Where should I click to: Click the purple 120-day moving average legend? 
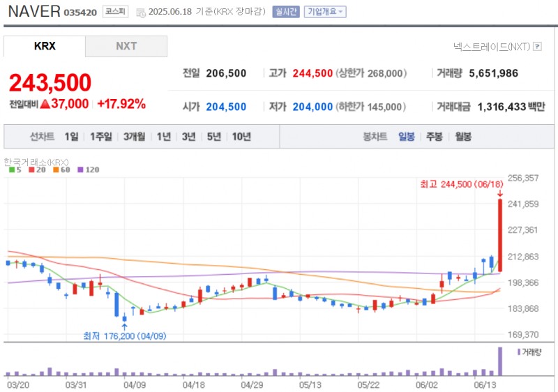pos(89,169)
